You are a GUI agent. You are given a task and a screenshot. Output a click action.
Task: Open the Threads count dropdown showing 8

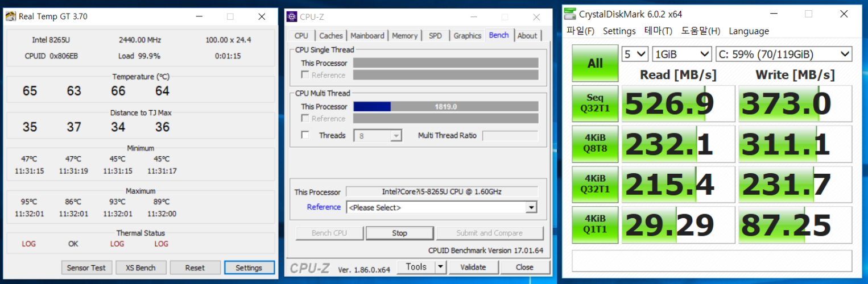coord(378,136)
